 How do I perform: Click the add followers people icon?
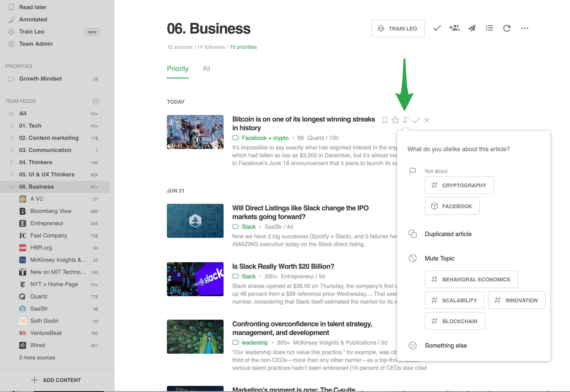tap(454, 28)
